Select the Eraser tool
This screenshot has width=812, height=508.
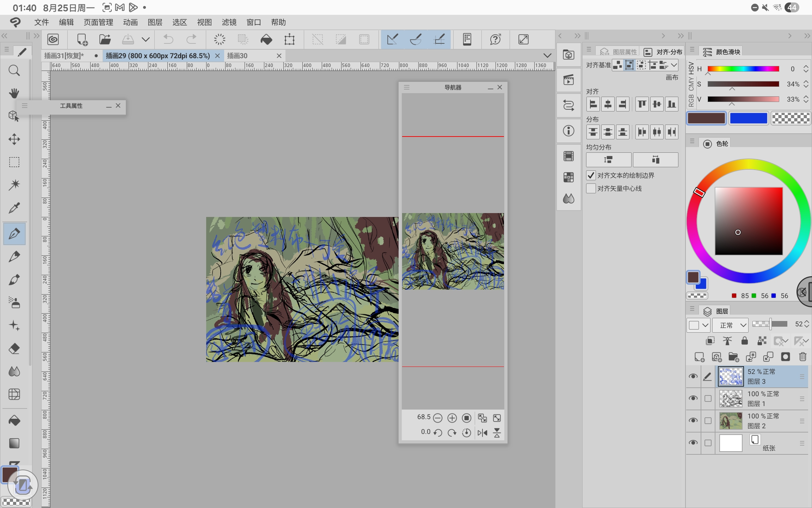14,349
